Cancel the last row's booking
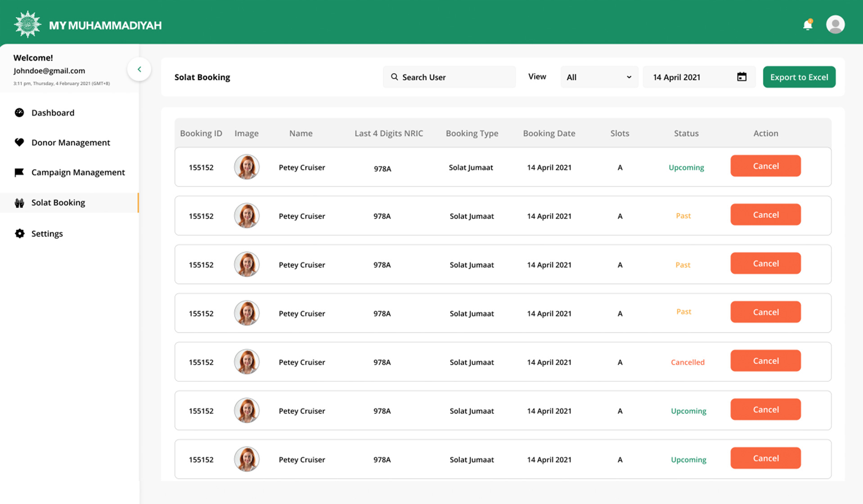This screenshot has height=504, width=863. click(765, 458)
